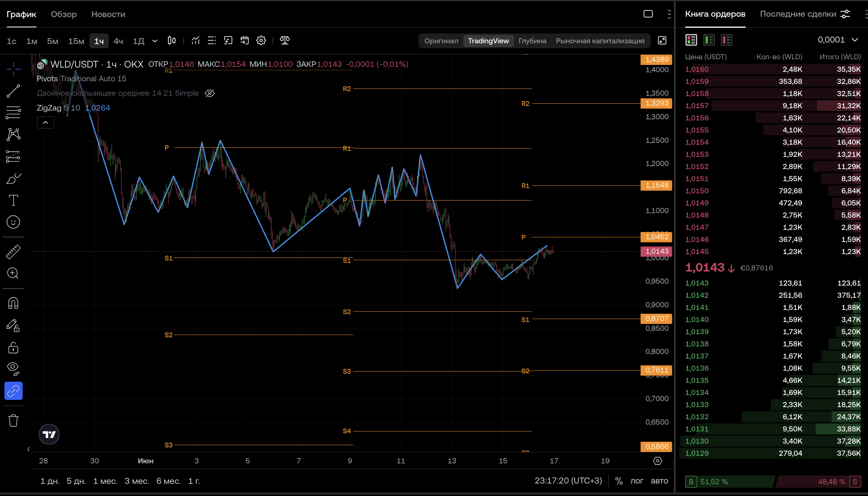
Task: Select the text annotation tool
Action: tap(13, 200)
